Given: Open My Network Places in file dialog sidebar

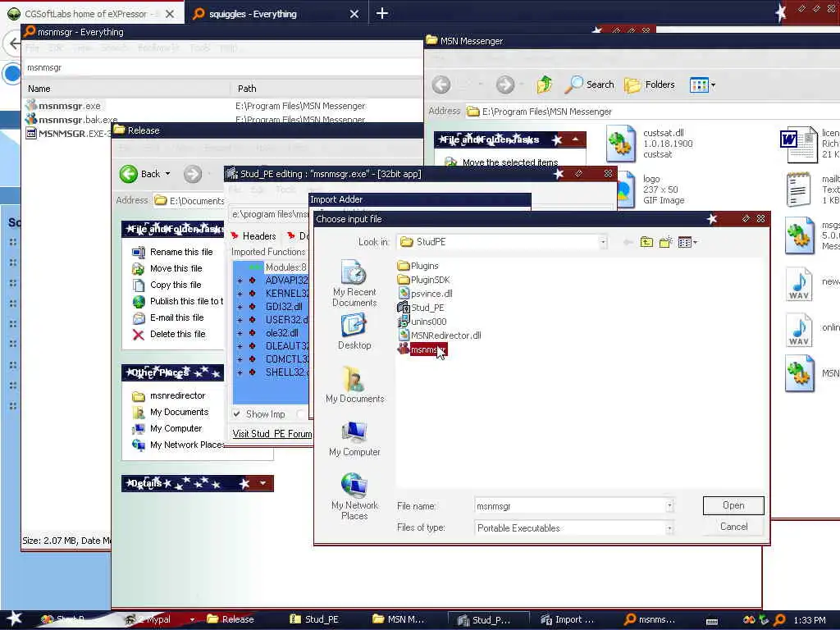Looking at the screenshot, I should coord(354,496).
